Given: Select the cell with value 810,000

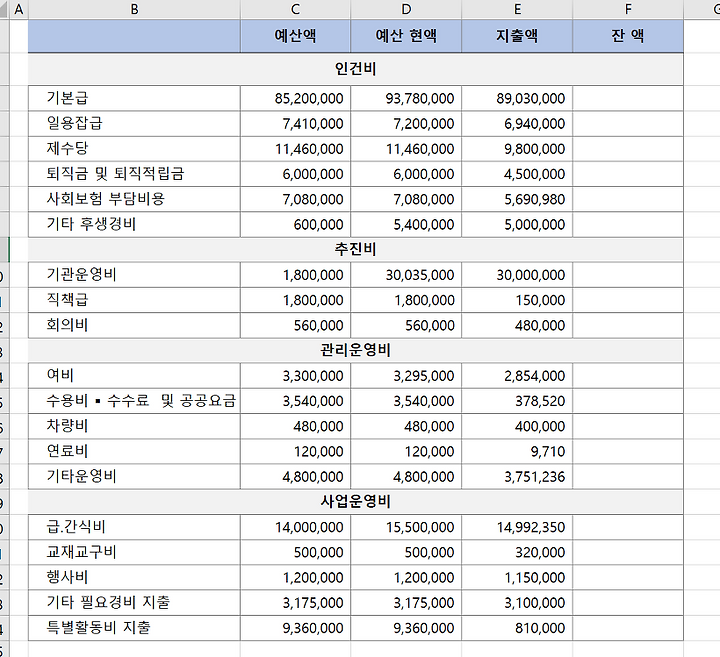Looking at the screenshot, I should (x=518, y=628).
